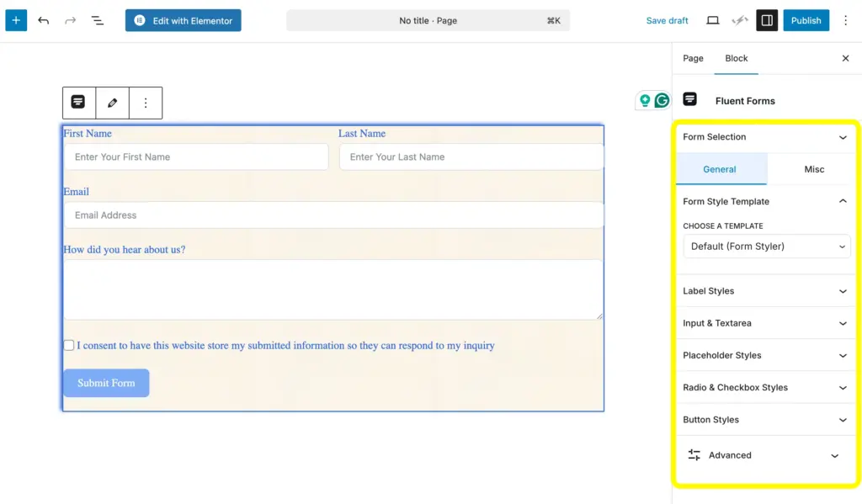The width and height of the screenshot is (862, 504).
Task: Collapse the Form Style Template section
Action: [765, 201]
